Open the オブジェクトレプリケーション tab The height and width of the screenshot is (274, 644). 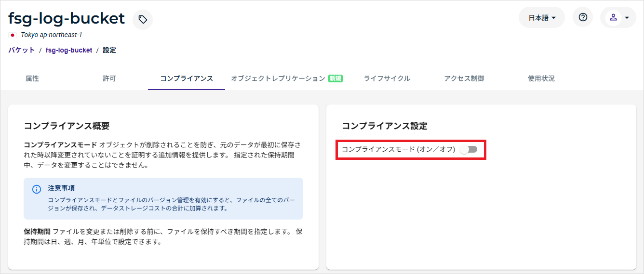coord(278,78)
